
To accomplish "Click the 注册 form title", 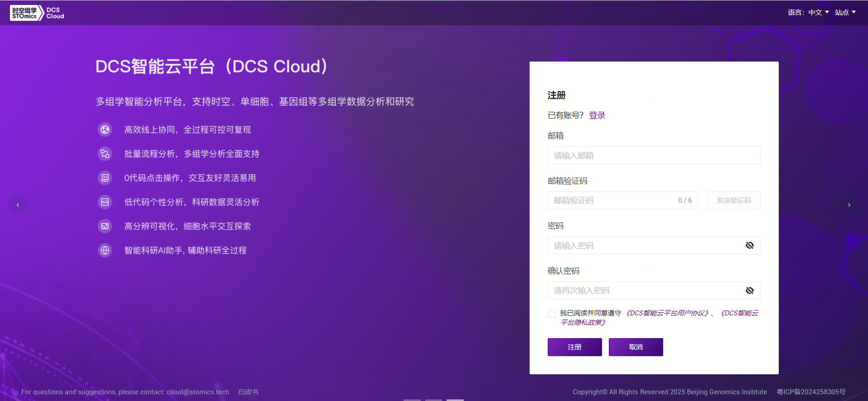I will pos(556,95).
